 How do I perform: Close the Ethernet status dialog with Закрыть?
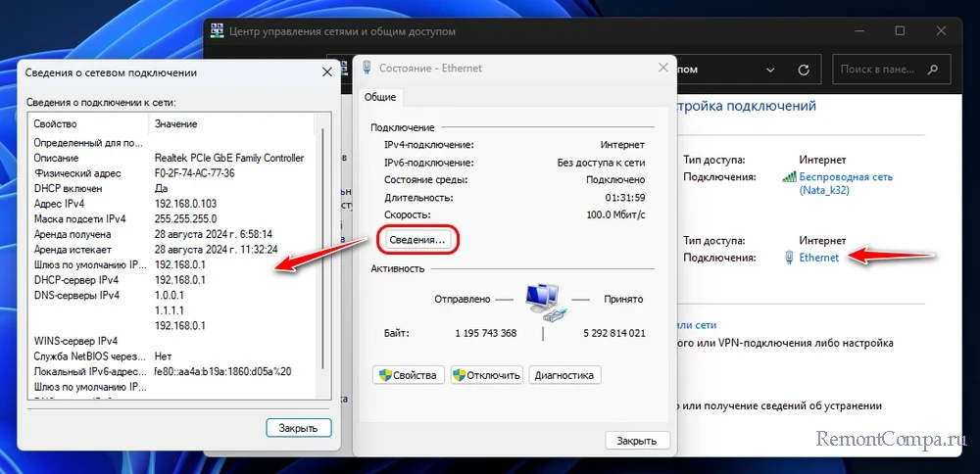pyautogui.click(x=637, y=441)
